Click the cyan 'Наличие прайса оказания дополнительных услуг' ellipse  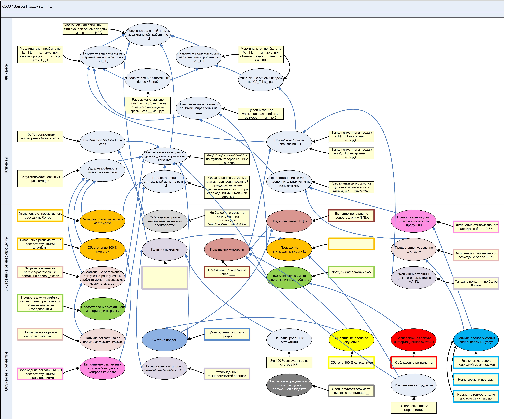[x=476, y=340]
